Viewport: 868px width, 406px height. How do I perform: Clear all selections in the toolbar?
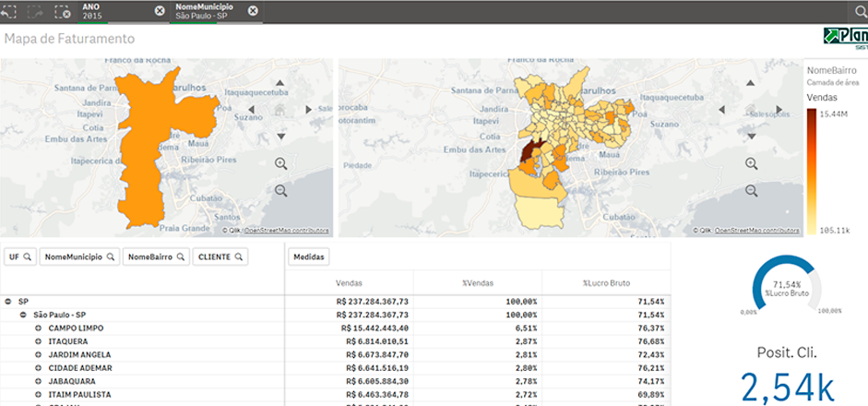point(63,12)
